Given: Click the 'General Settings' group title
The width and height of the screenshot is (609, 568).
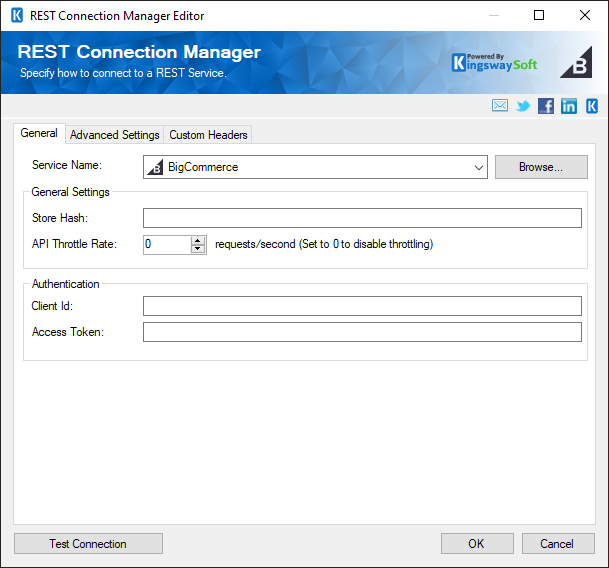Looking at the screenshot, I should coord(70,192).
